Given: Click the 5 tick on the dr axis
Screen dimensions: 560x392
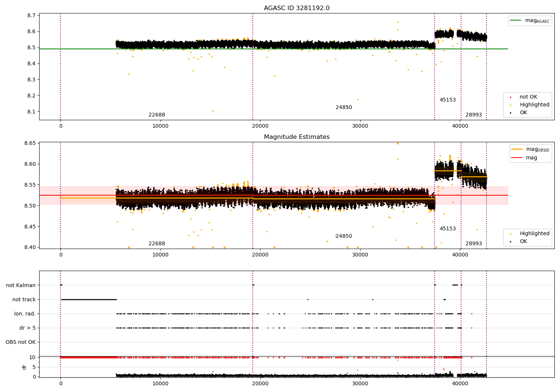Looking at the screenshot, I should (x=34, y=367).
